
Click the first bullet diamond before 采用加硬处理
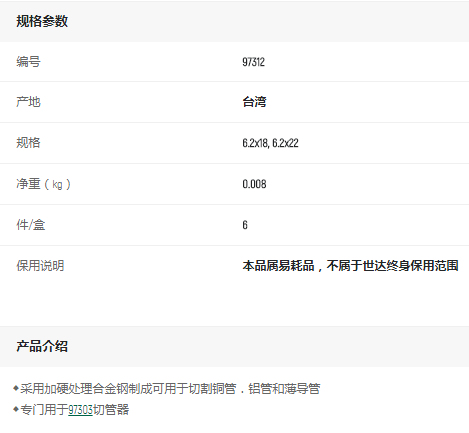tap(16, 388)
